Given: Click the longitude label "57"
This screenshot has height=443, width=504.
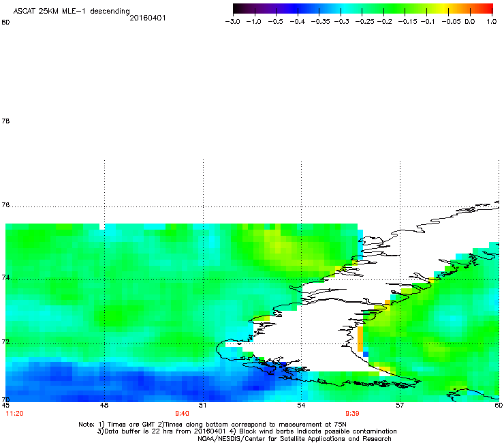Looking at the screenshot, I should (400, 406).
